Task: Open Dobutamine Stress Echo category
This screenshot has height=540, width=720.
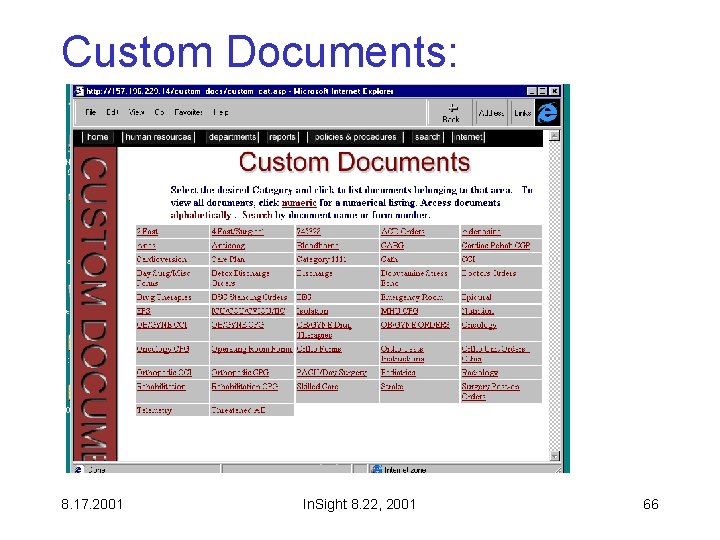Action: (x=414, y=278)
